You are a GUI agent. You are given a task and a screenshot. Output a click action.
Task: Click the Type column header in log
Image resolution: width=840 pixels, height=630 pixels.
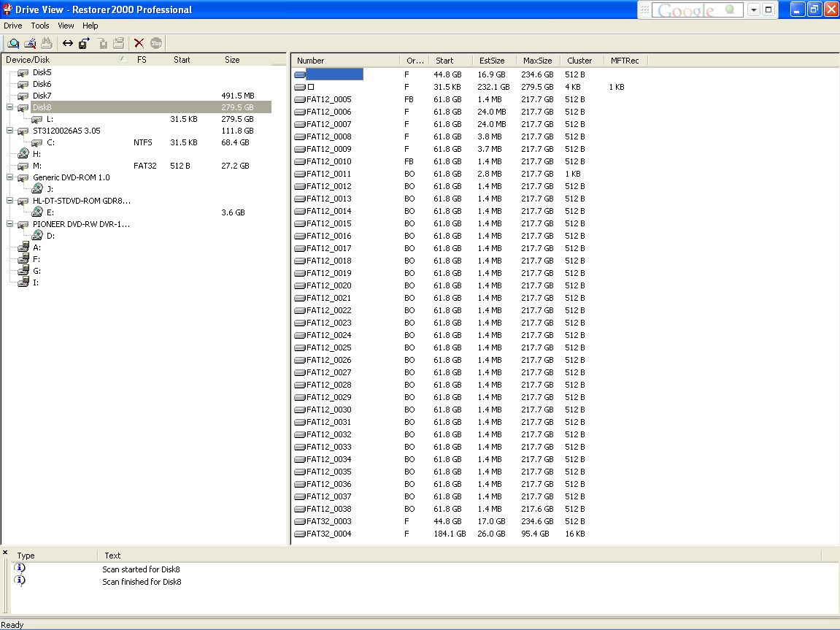click(x=53, y=556)
